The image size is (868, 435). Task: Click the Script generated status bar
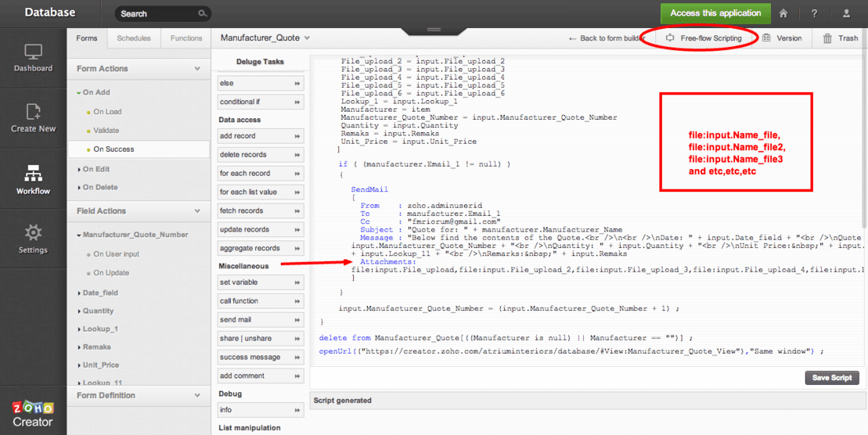pos(588,400)
